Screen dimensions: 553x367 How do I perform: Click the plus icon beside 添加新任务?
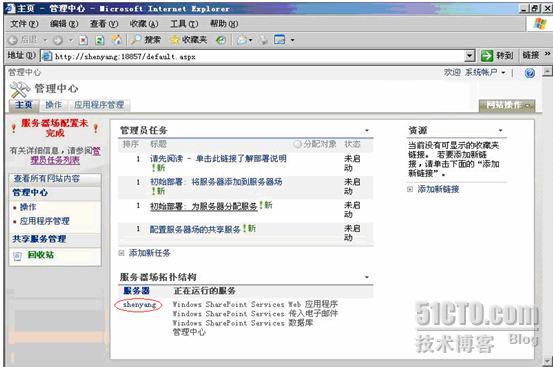coord(122,253)
